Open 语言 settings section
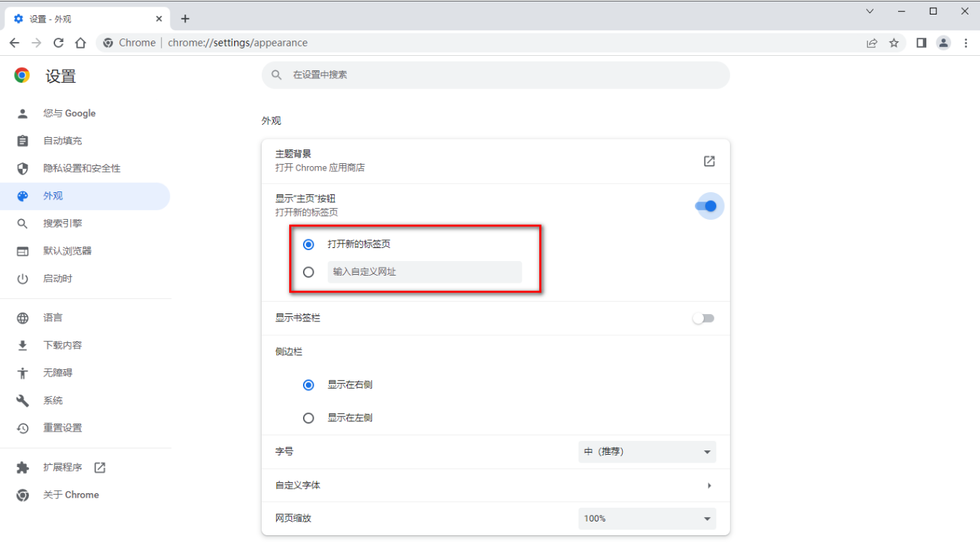 click(85, 318)
